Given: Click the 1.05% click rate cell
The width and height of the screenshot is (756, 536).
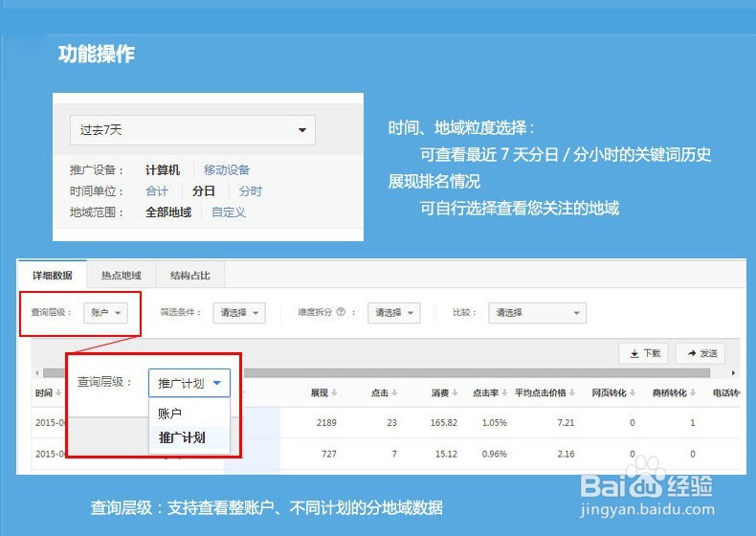Looking at the screenshot, I should tap(494, 423).
